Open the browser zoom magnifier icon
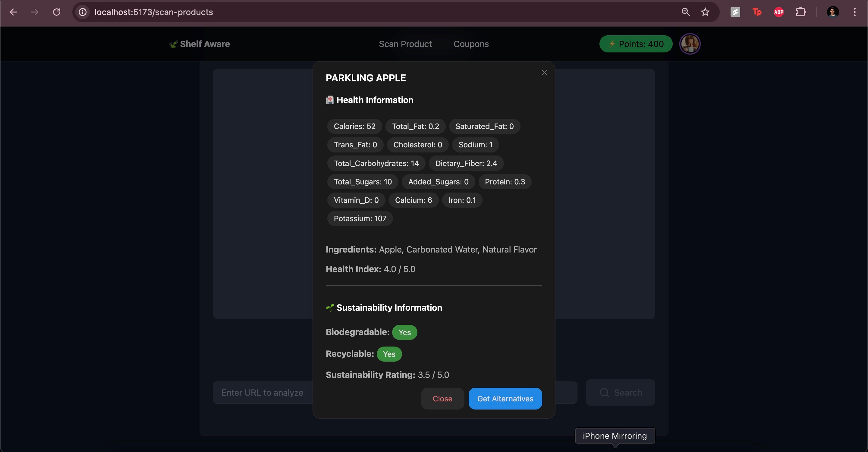This screenshot has width=868, height=452. point(685,12)
